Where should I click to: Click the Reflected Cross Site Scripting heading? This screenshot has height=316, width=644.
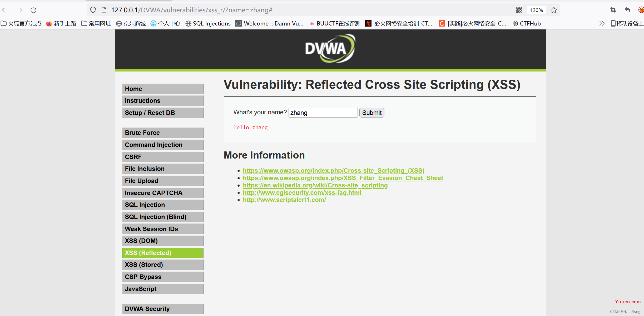[x=372, y=85]
